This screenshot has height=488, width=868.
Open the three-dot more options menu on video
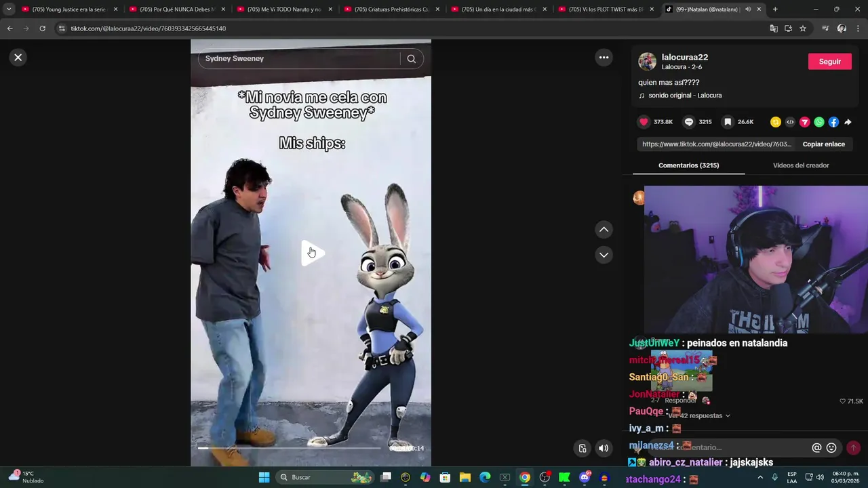(604, 58)
